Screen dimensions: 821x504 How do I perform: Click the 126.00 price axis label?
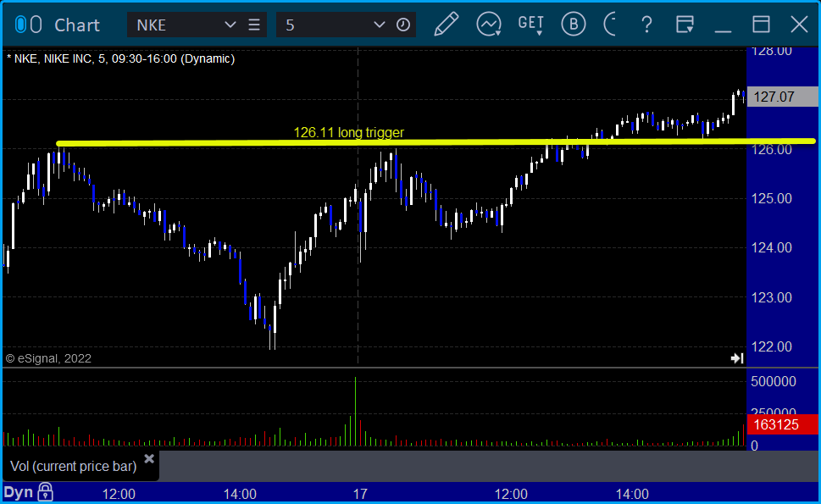coord(772,149)
